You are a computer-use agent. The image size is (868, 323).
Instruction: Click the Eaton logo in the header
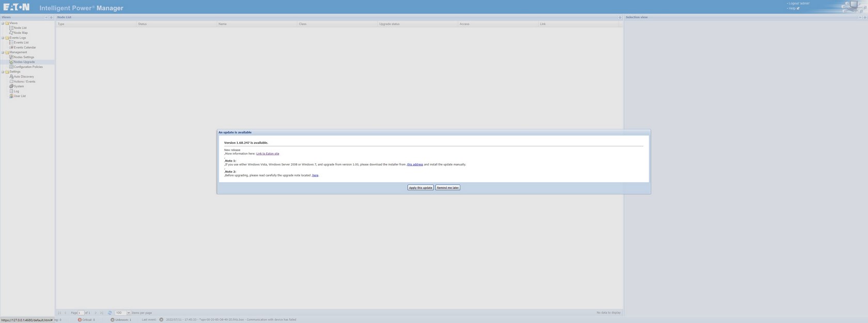tap(17, 7)
